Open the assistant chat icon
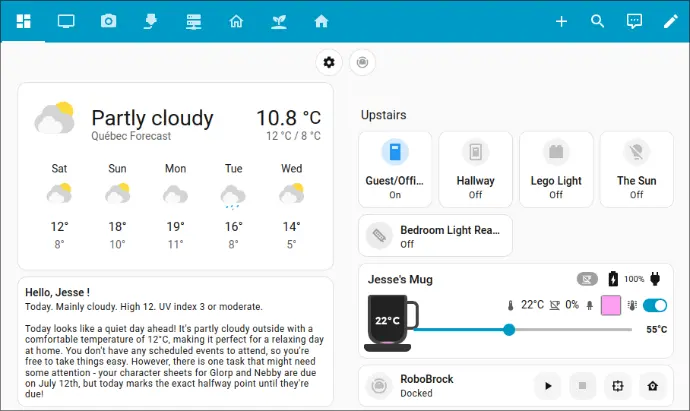690x411 pixels. click(x=634, y=21)
